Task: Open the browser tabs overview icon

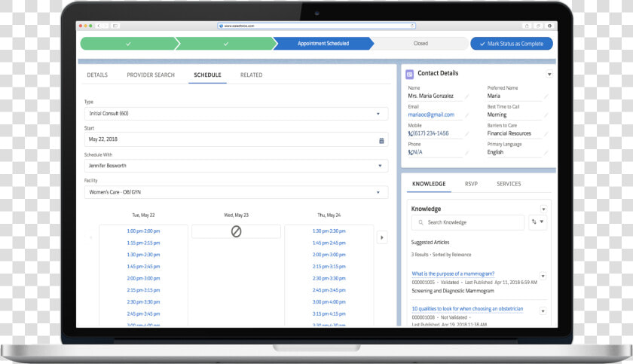Action: 538,26
